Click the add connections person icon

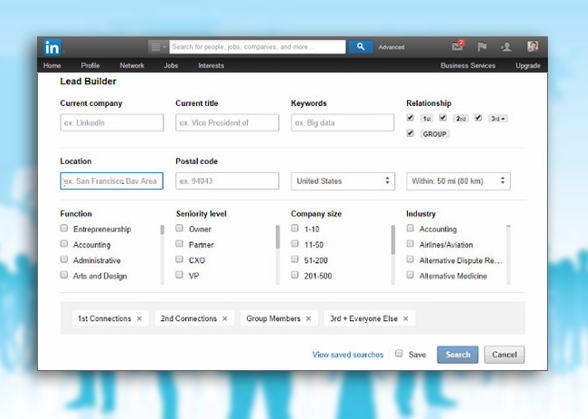[506, 47]
